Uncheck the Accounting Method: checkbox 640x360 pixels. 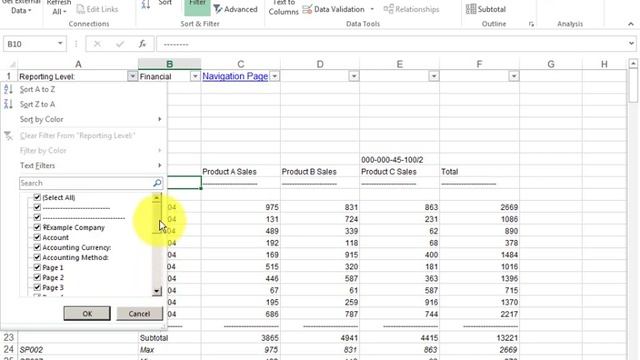[x=37, y=258]
